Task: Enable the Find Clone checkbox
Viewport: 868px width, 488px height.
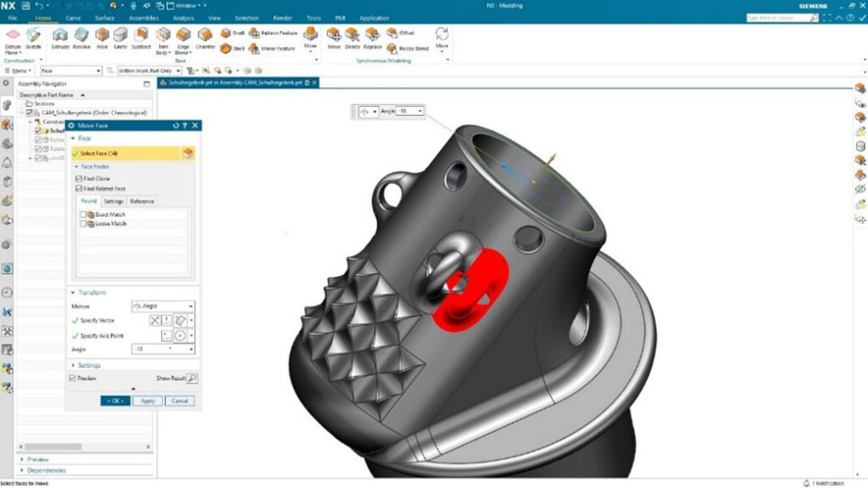Action: 79,180
